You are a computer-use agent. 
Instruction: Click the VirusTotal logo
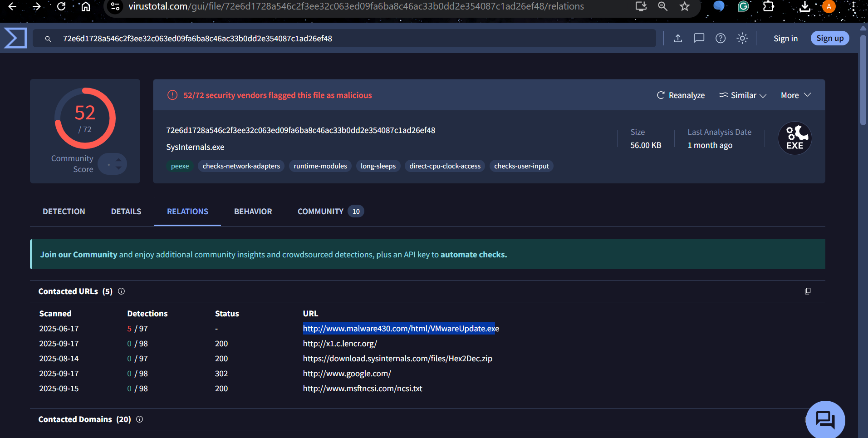15,38
